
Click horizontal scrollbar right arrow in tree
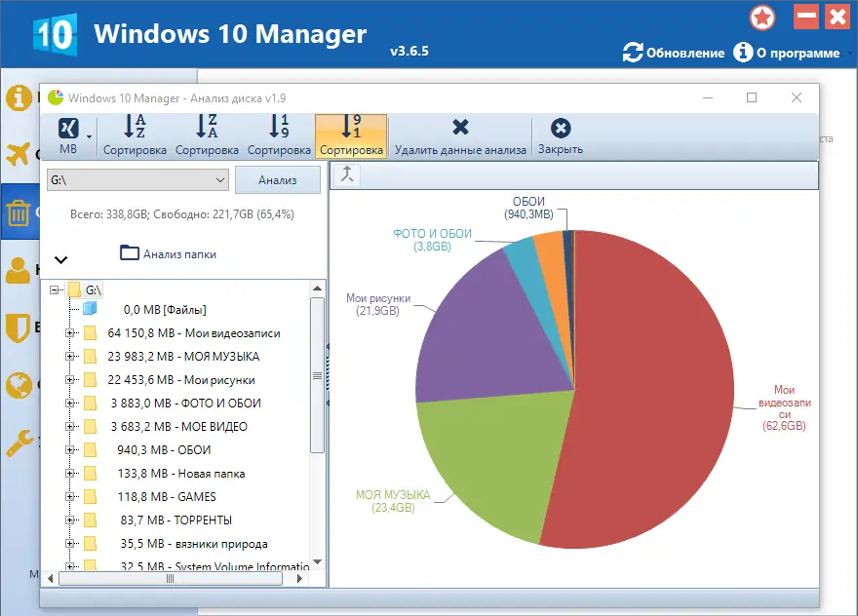click(x=299, y=578)
